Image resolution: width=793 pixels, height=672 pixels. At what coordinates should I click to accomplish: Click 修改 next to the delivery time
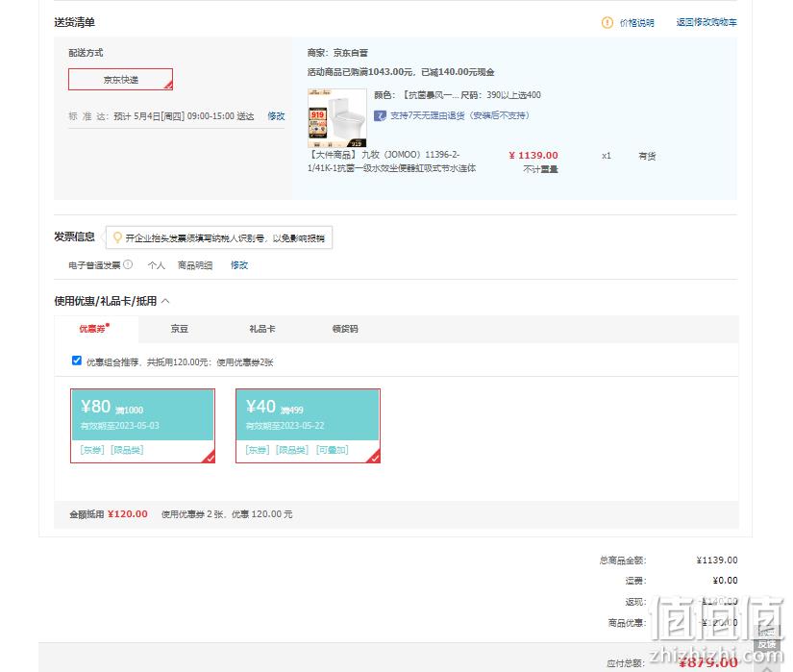(276, 116)
